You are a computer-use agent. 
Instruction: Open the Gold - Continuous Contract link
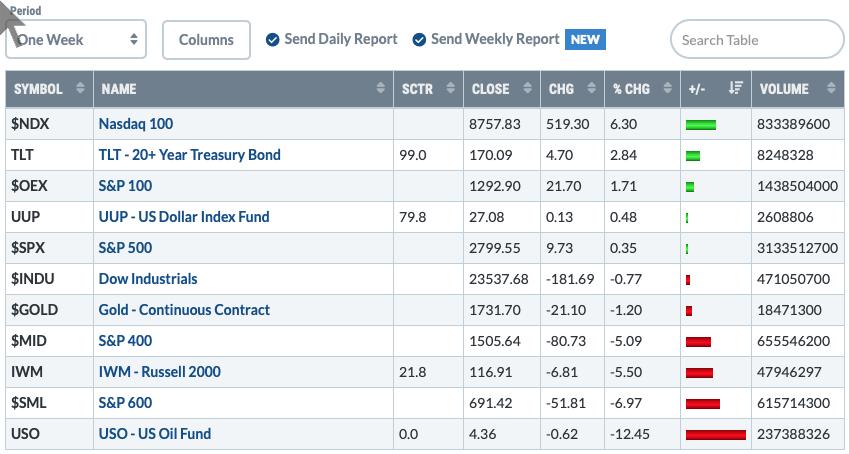click(x=184, y=310)
